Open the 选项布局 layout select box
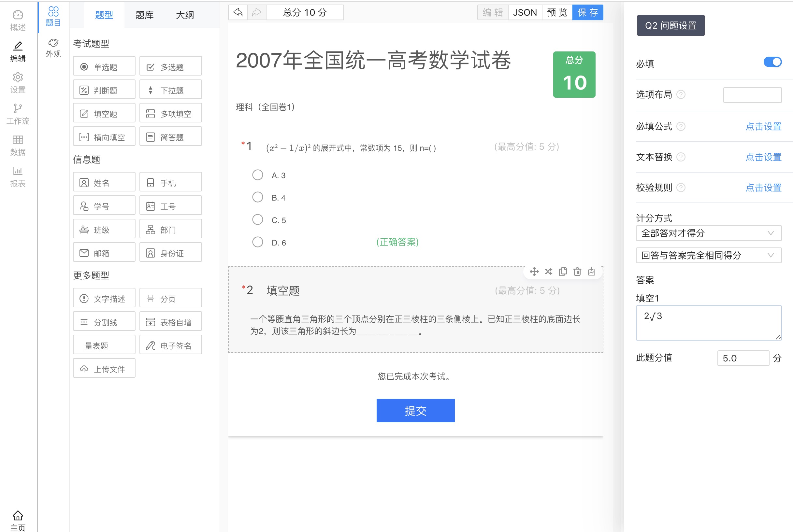The height and width of the screenshot is (532, 793). point(752,95)
